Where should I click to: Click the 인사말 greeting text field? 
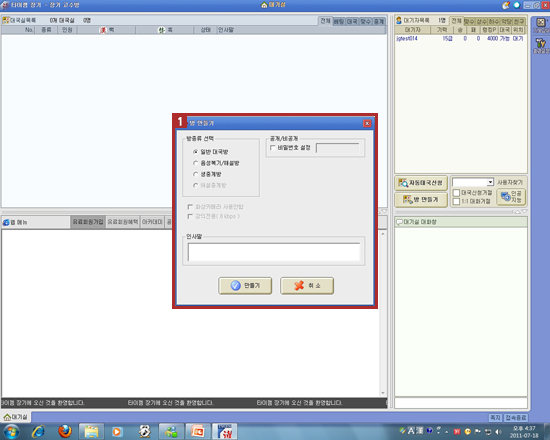tap(274, 252)
